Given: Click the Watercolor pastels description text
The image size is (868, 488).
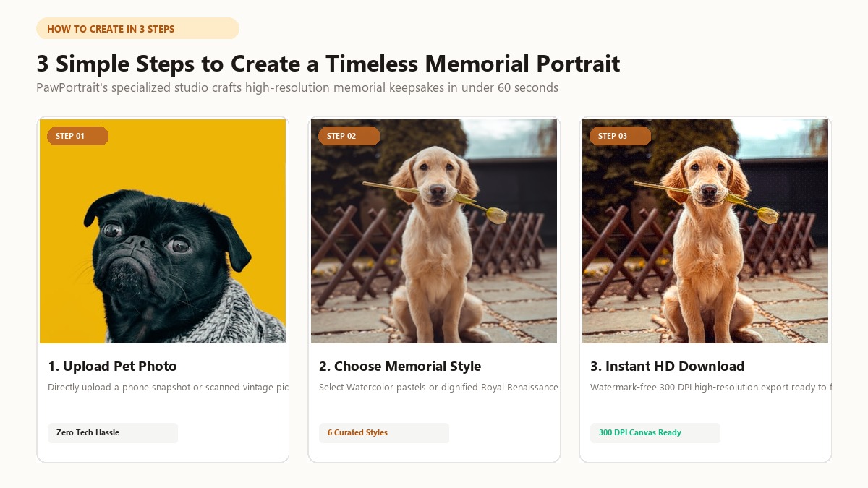Looking at the screenshot, I should (439, 388).
